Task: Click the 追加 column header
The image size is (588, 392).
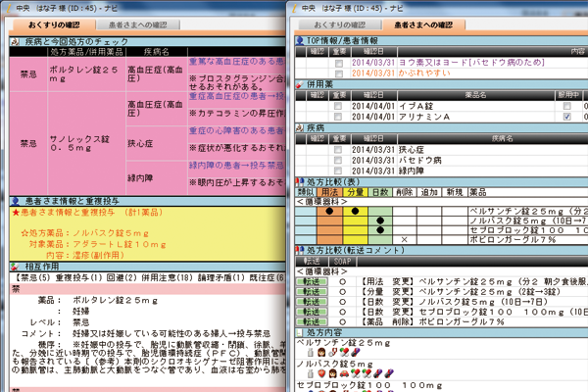Action: pos(429,192)
